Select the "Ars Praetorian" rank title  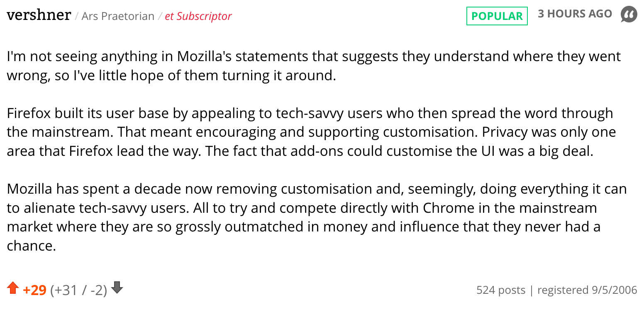[x=118, y=16]
